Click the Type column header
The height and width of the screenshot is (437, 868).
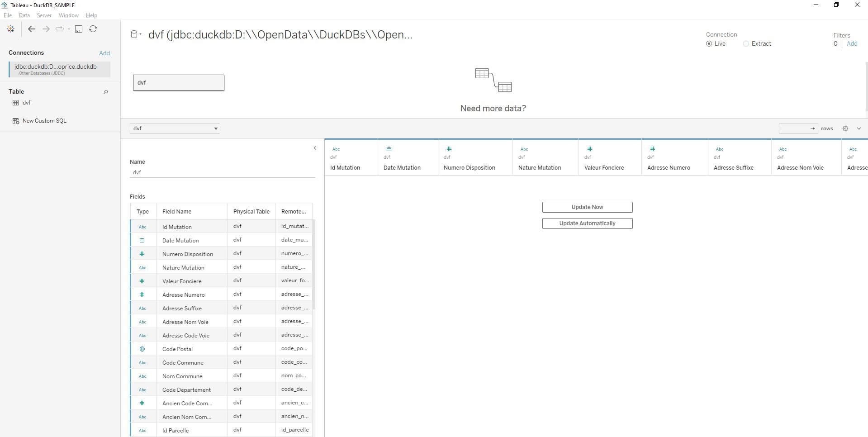click(x=143, y=211)
